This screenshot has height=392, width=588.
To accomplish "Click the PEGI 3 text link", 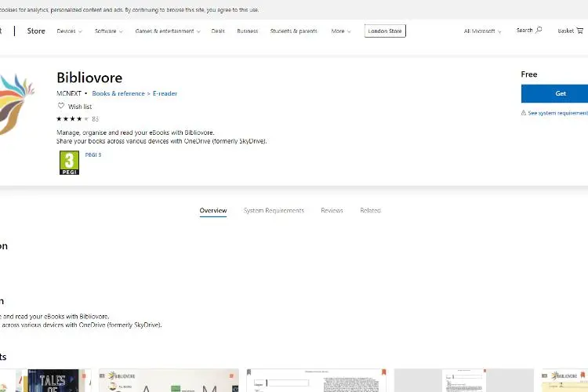I will [93, 154].
